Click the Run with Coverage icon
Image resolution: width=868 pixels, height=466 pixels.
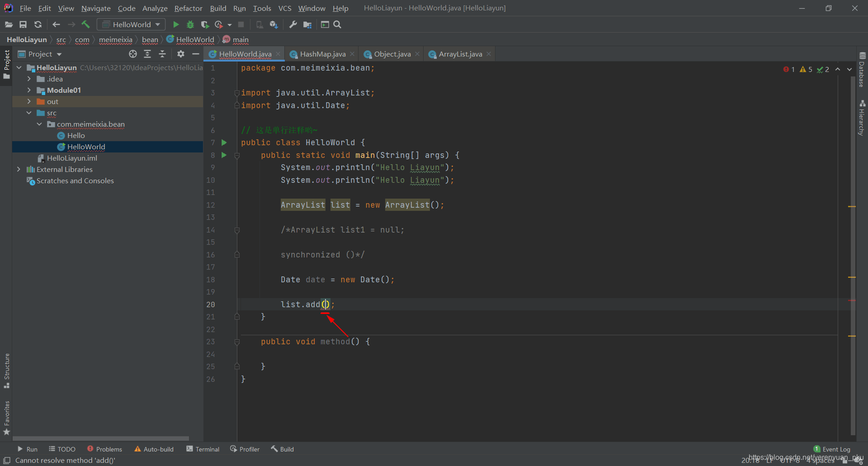[x=205, y=24]
